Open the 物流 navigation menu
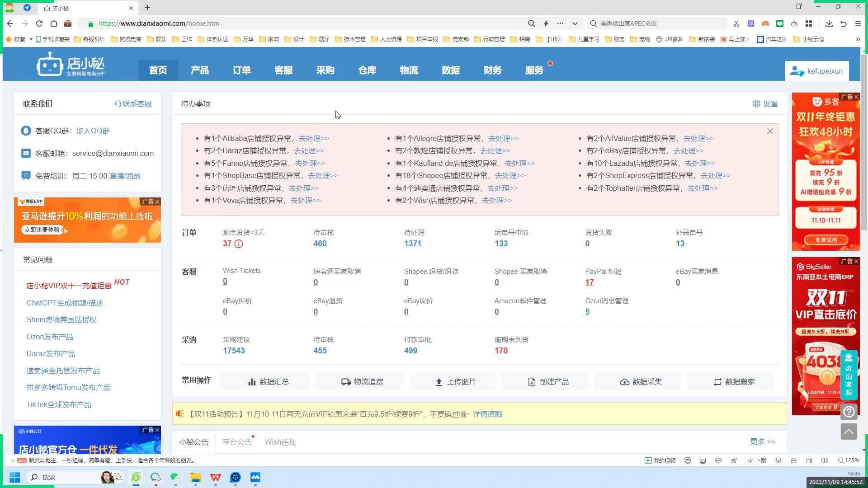Image resolution: width=868 pixels, height=488 pixels. (x=409, y=70)
